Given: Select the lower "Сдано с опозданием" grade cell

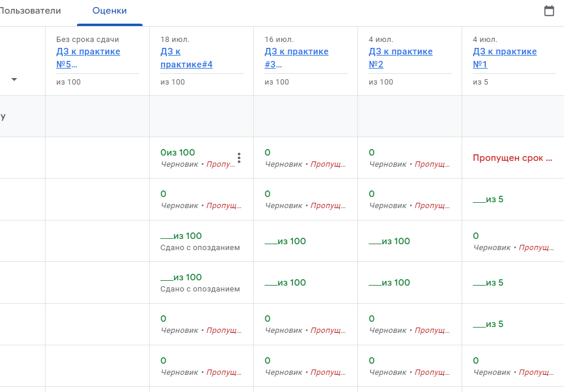Looking at the screenshot, I should click(201, 283).
